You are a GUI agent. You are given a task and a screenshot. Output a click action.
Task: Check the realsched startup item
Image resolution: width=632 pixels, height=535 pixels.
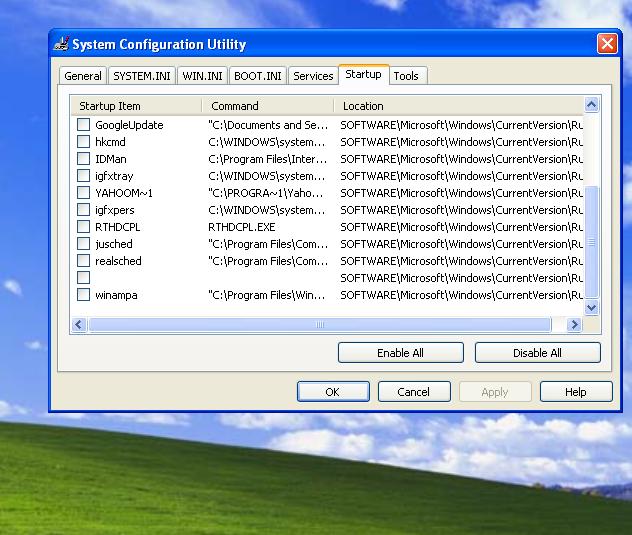coord(83,260)
